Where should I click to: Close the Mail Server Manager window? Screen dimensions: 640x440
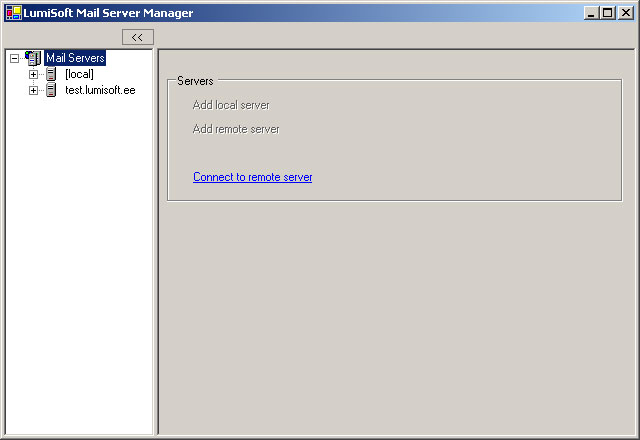[625, 13]
